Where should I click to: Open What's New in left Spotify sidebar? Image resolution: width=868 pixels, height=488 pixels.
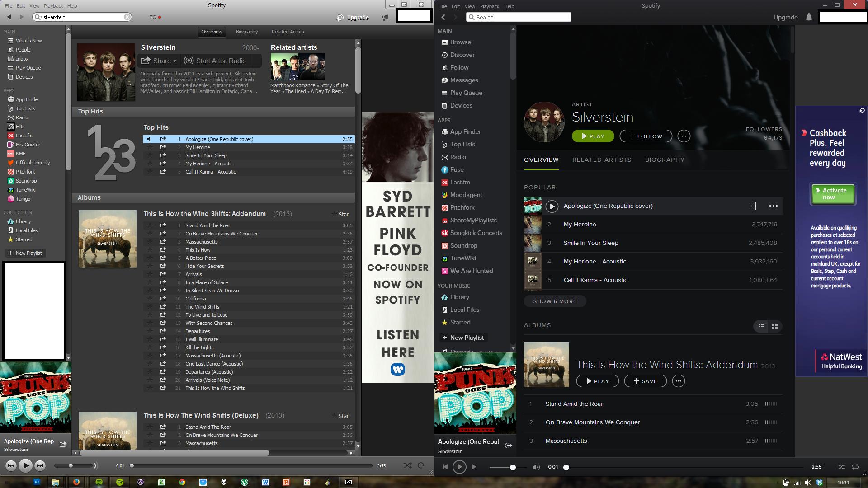pyautogui.click(x=24, y=41)
